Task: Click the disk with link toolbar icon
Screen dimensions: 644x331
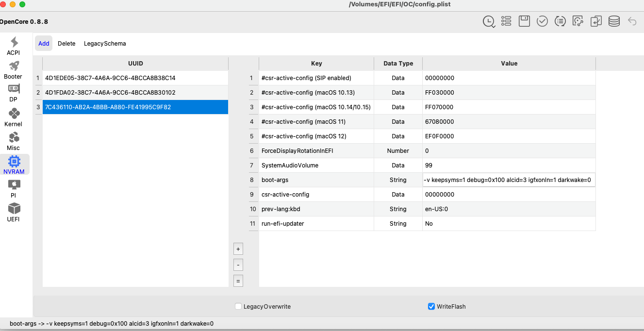Action: point(578,21)
